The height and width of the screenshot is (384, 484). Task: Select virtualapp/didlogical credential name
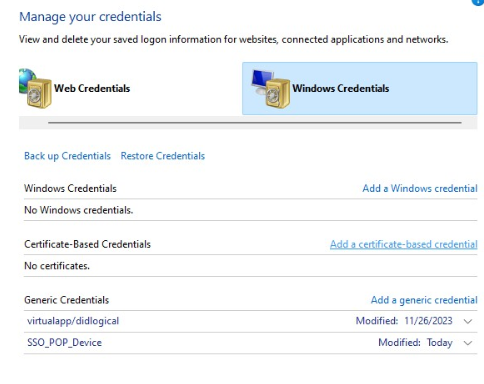(73, 321)
